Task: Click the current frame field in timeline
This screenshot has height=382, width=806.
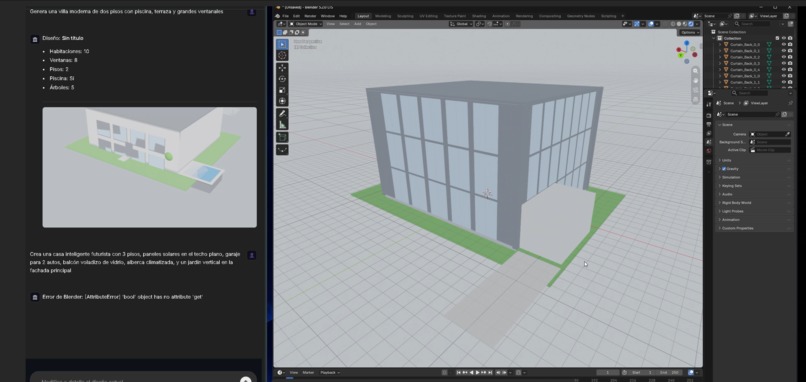Action: (608, 372)
